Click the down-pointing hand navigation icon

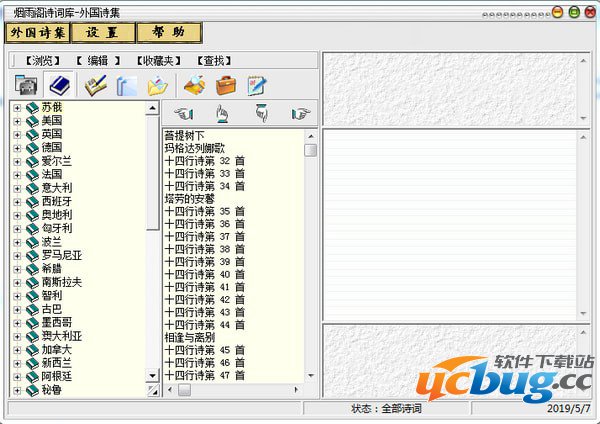[261, 113]
